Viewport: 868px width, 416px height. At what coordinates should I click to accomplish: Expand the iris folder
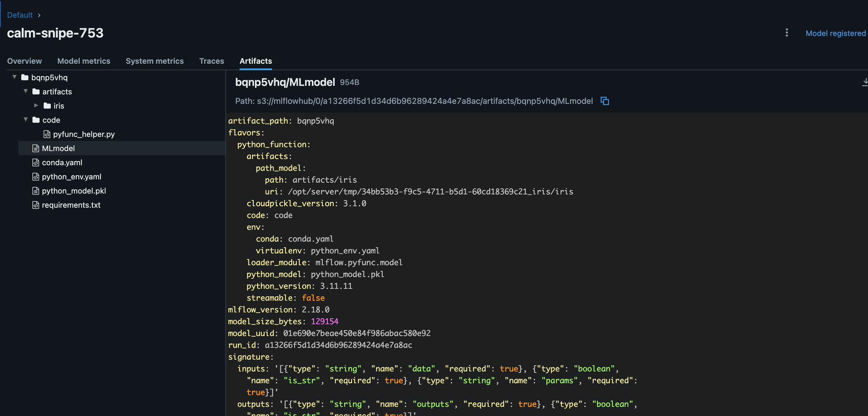pos(36,105)
